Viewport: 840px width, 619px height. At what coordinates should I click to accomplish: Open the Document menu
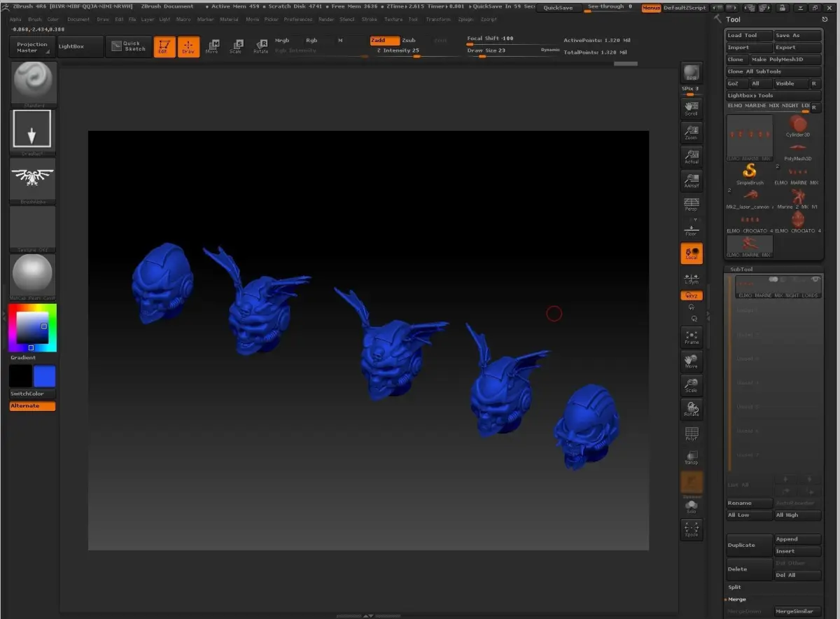click(x=78, y=20)
